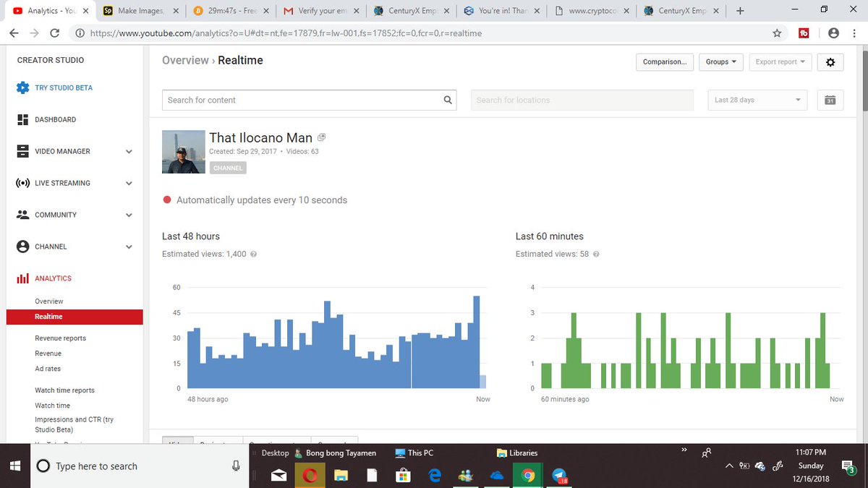Open Watch time reports link
Image resolution: width=868 pixels, height=488 pixels.
[x=64, y=390]
